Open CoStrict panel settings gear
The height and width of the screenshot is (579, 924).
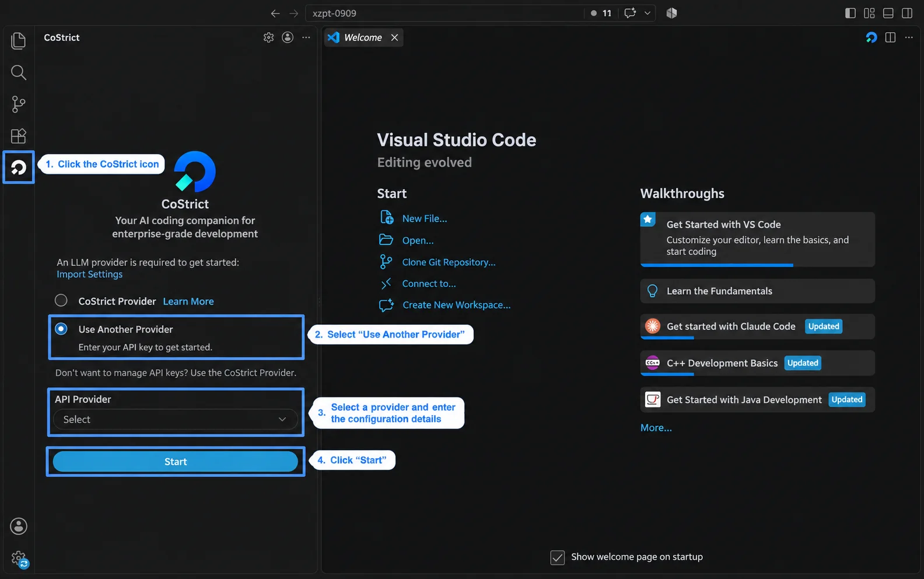point(268,37)
